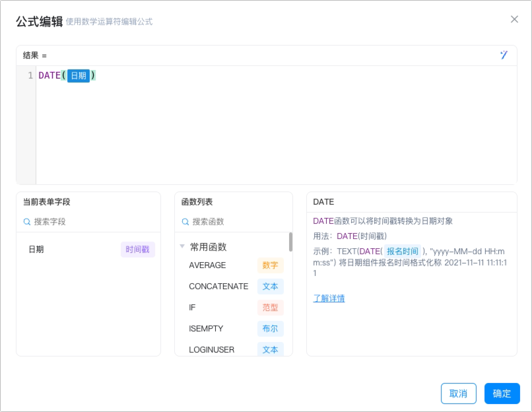Click the search icon in function search

[x=185, y=222]
